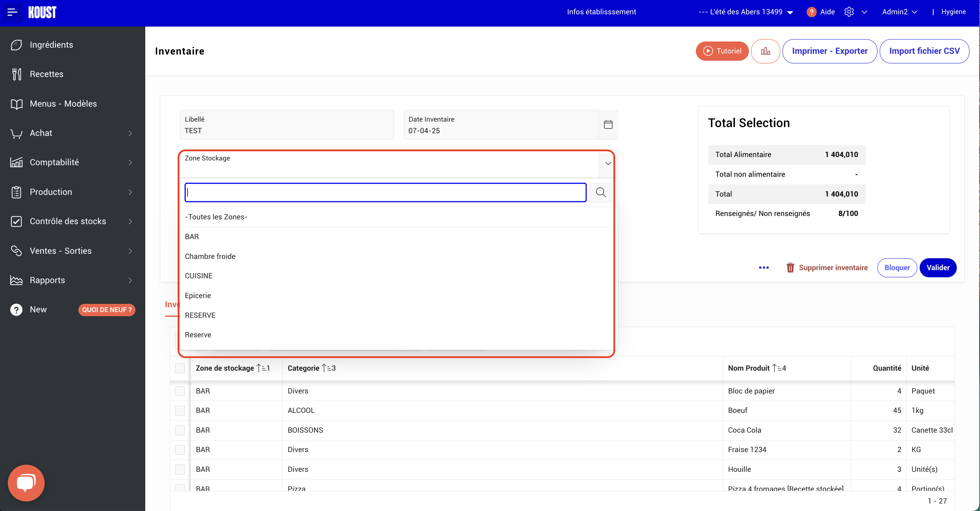Click the Aide help icon
Image resolution: width=980 pixels, height=511 pixels.
click(x=812, y=12)
